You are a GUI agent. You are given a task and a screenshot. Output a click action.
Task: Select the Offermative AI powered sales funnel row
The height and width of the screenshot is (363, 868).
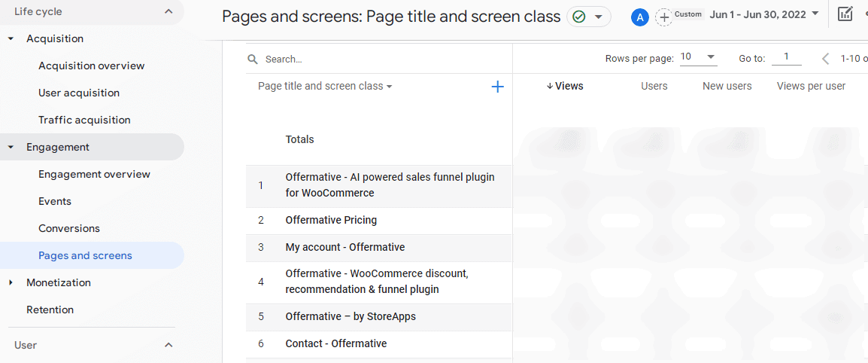point(379,186)
